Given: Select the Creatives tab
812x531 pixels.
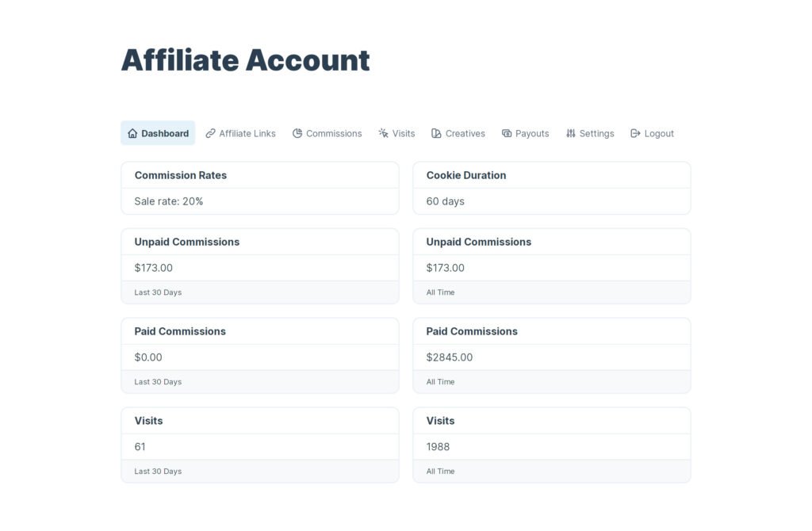Looking at the screenshot, I should coord(458,133).
